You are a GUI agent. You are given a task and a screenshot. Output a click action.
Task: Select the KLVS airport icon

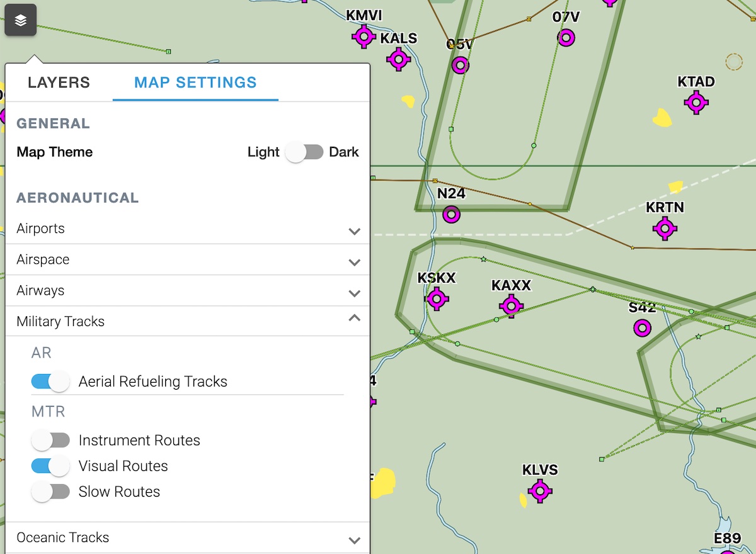pyautogui.click(x=540, y=490)
